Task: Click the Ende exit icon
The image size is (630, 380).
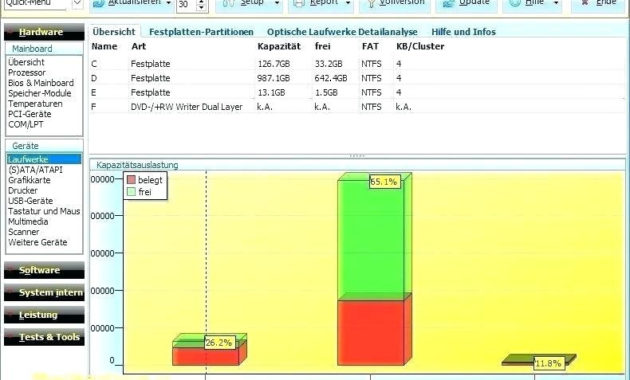Action: [x=585, y=3]
